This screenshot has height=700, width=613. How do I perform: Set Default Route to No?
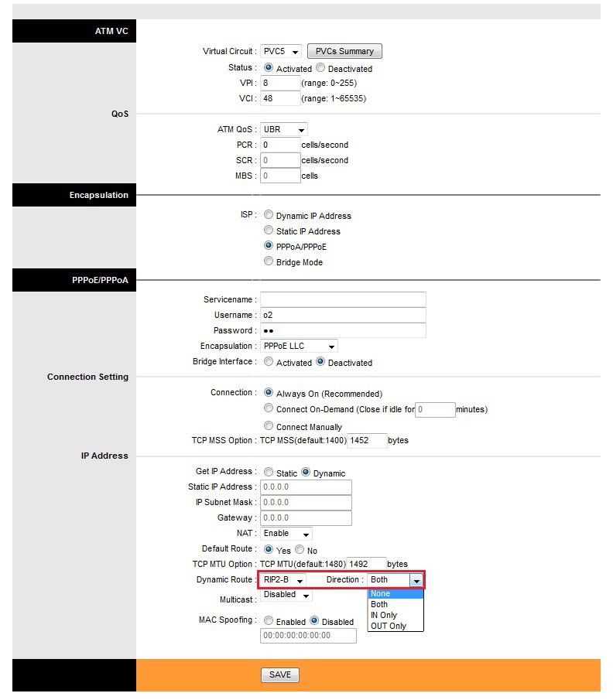tap(300, 549)
